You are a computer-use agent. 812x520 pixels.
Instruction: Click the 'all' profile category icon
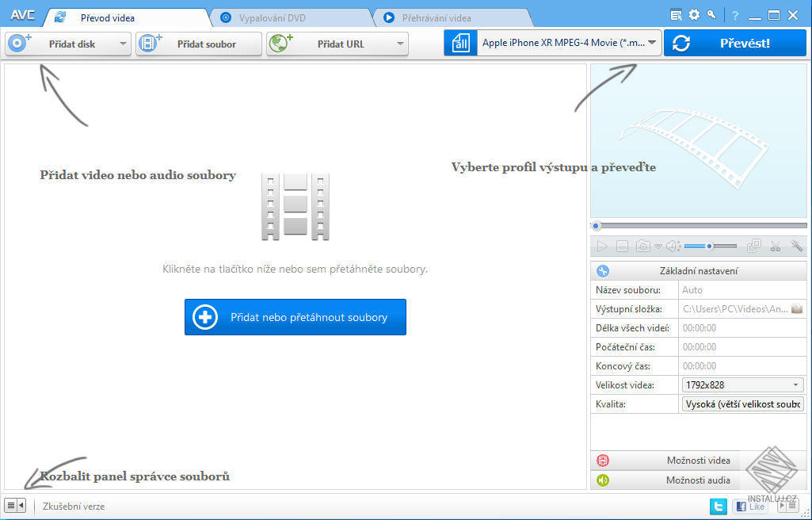460,43
